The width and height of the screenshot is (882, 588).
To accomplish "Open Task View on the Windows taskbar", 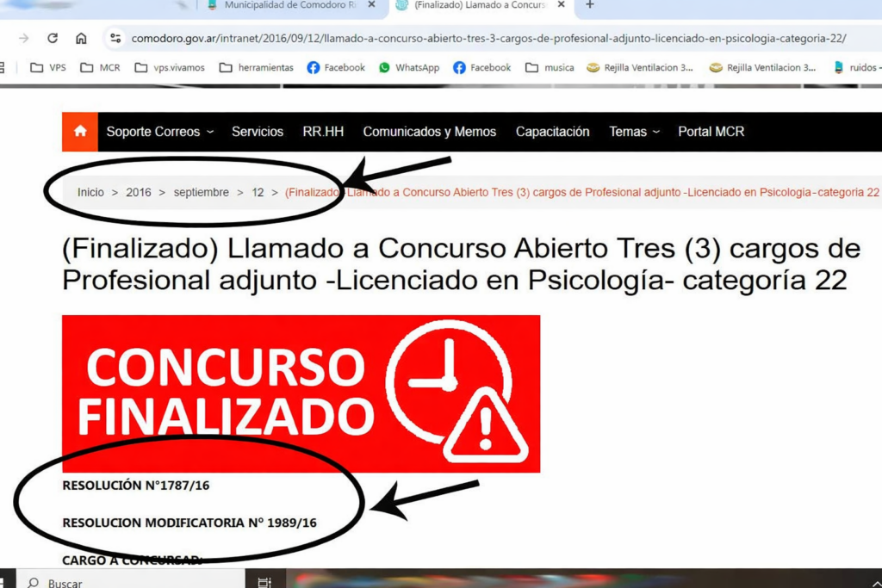I will [264, 582].
